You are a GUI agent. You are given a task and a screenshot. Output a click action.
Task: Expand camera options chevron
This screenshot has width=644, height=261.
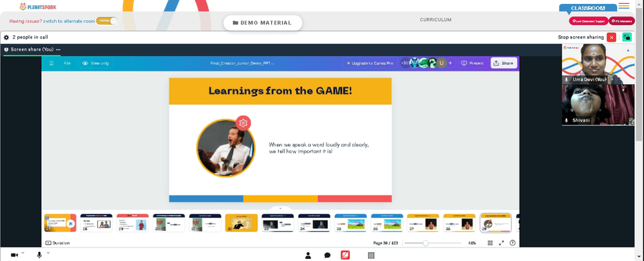pyautogui.click(x=23, y=253)
